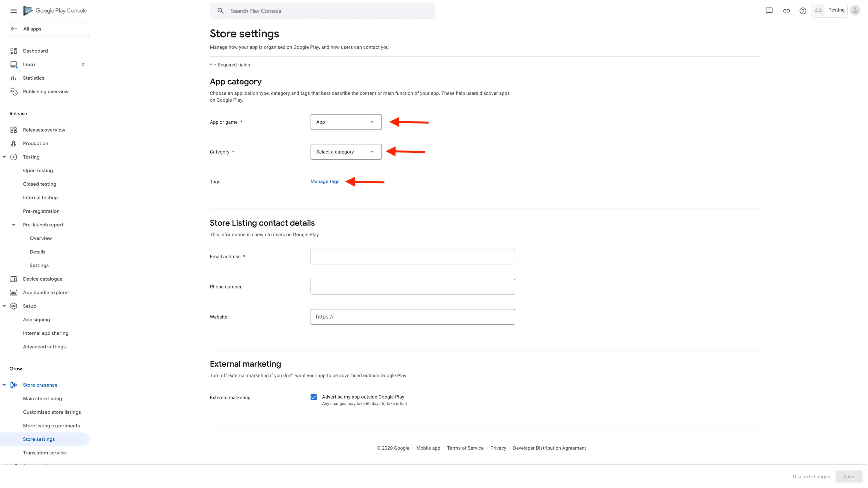Viewport: 868px width, 488px height.
Task: Click the Dashboard icon in sidebar
Action: (13, 51)
